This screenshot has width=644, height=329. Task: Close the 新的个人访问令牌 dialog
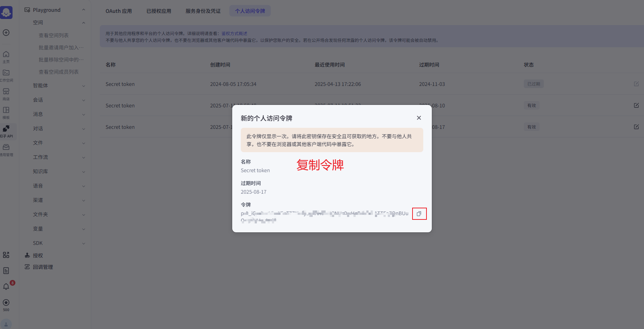pyautogui.click(x=419, y=118)
